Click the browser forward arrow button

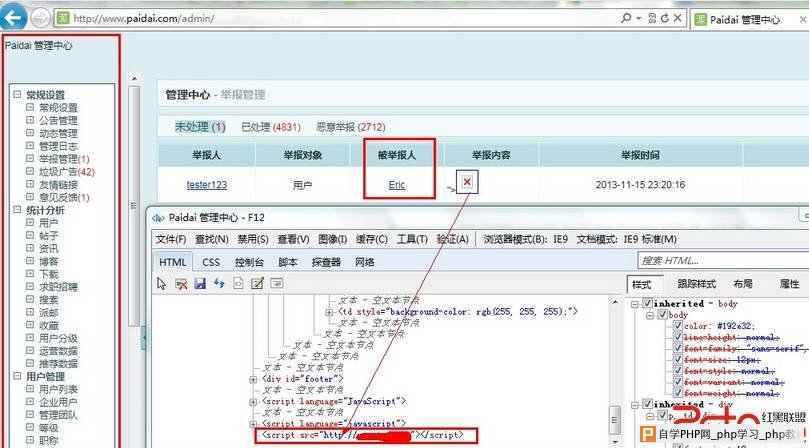point(40,19)
